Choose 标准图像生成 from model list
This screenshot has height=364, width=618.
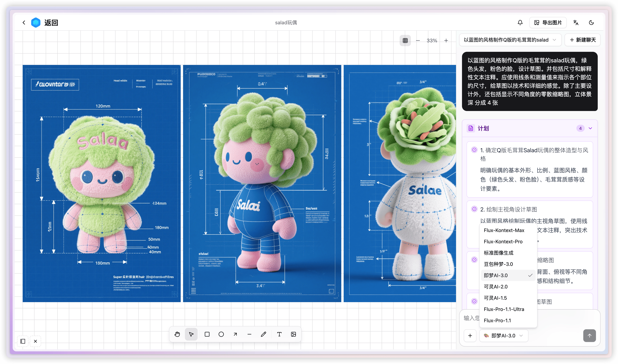coord(508,253)
